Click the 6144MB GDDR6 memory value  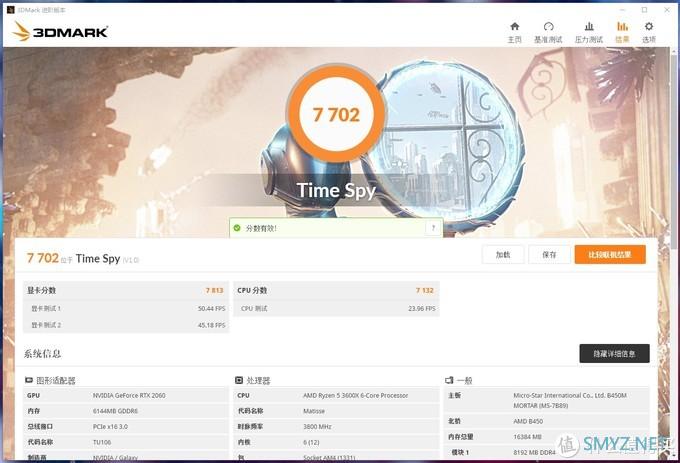coord(116,411)
